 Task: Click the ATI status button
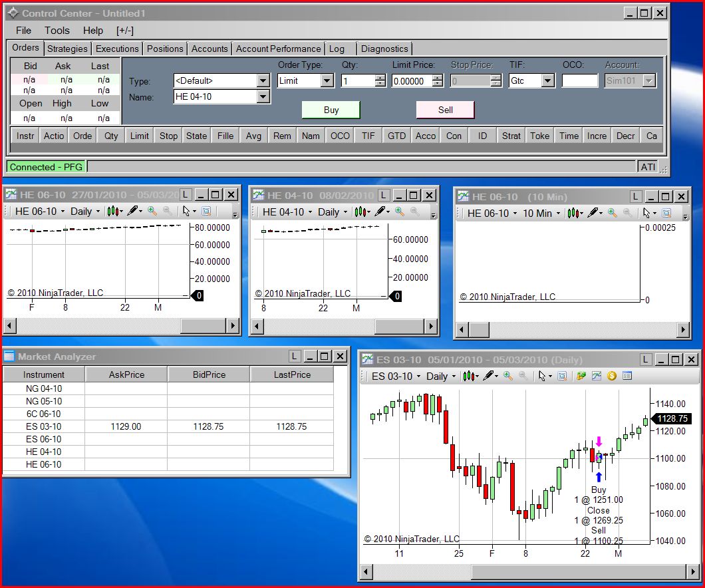point(647,167)
